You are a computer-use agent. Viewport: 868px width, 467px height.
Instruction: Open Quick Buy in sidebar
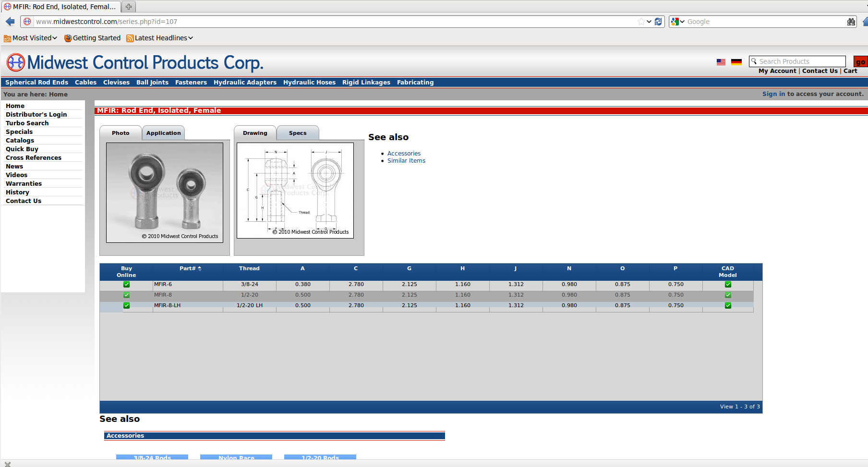22,149
